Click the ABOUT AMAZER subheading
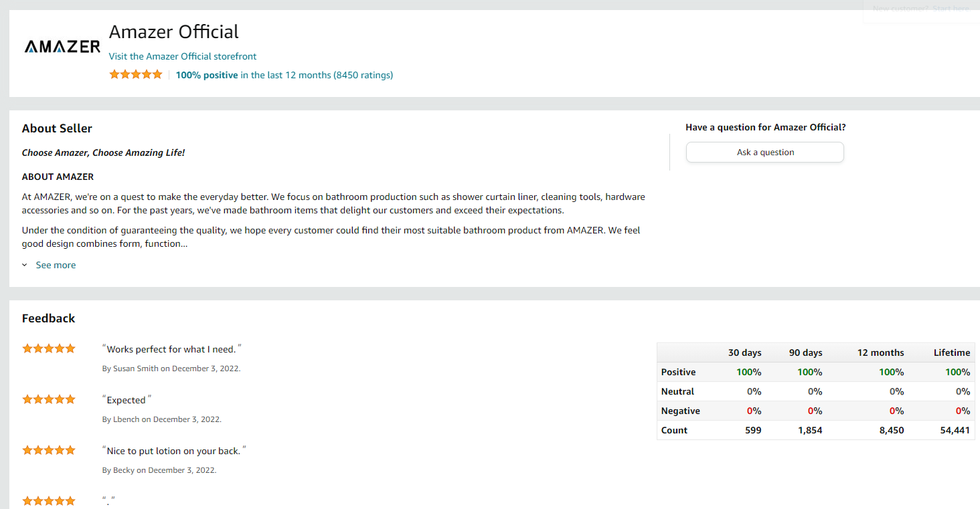The width and height of the screenshot is (980, 509). 58,177
